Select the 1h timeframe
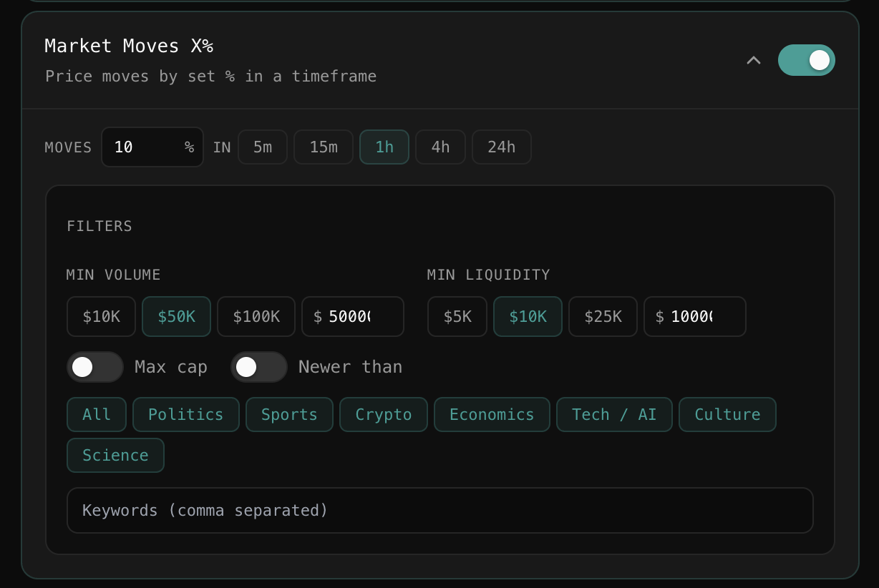 [x=384, y=147]
